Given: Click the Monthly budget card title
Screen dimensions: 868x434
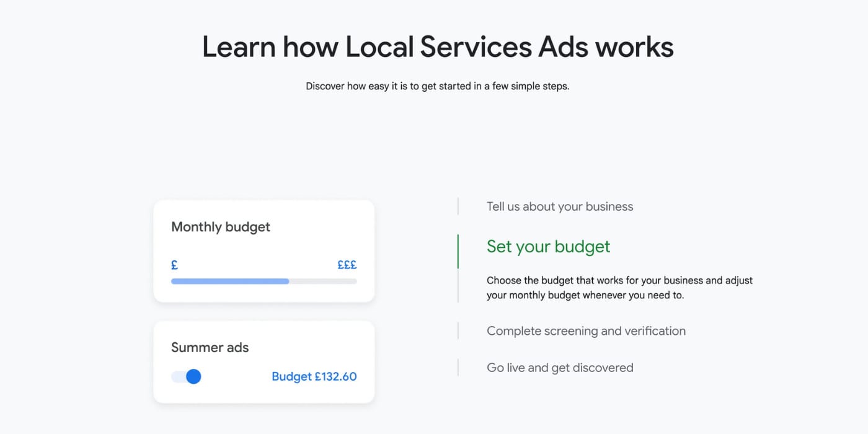Looking at the screenshot, I should click(x=220, y=227).
